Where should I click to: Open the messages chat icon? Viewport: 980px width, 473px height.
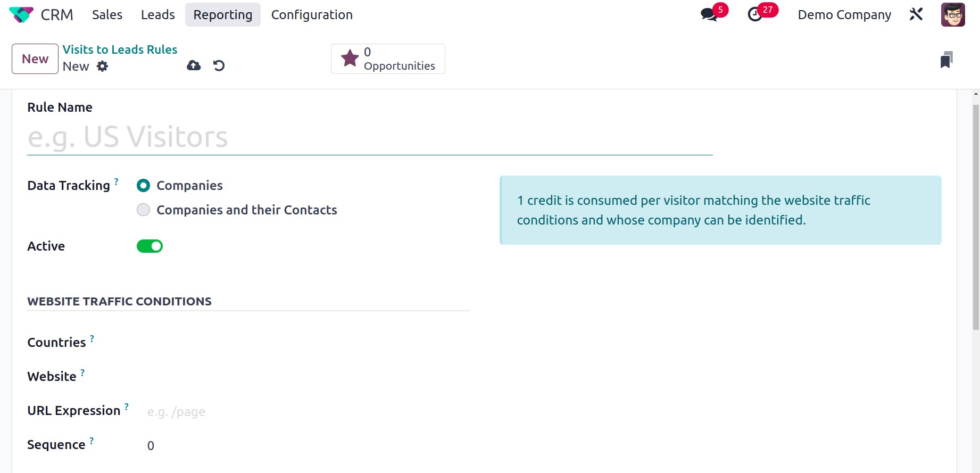coord(709,14)
